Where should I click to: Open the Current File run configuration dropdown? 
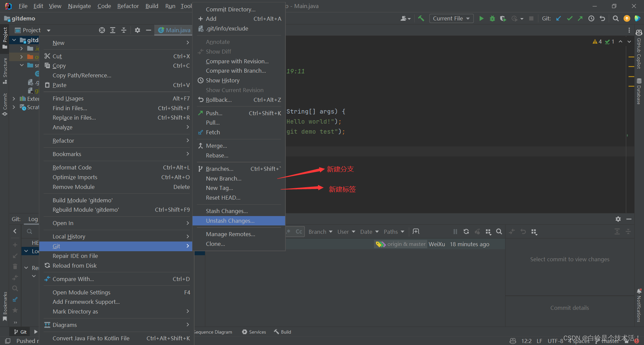(x=451, y=18)
